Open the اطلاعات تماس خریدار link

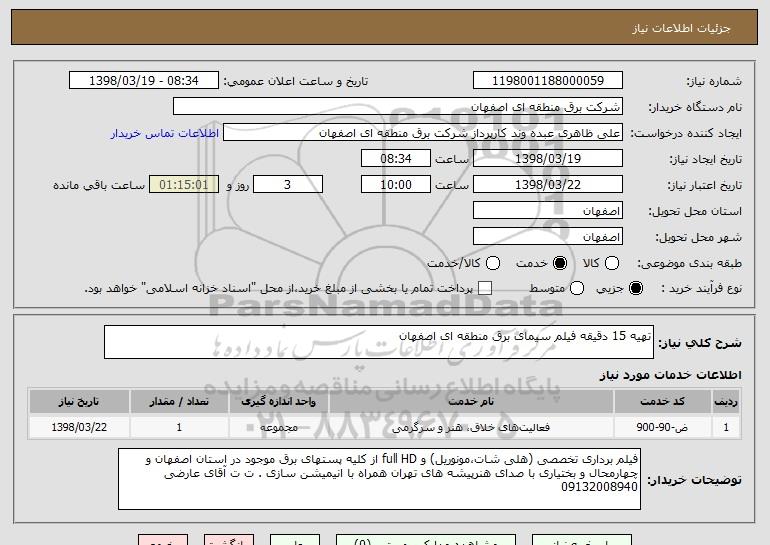click(x=165, y=133)
